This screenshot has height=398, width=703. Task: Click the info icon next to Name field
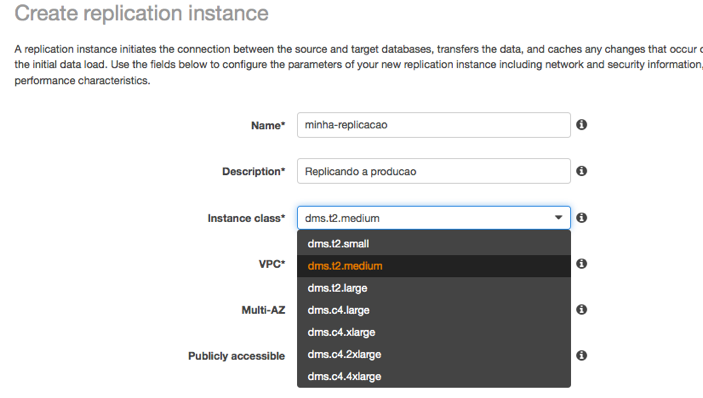click(x=581, y=125)
